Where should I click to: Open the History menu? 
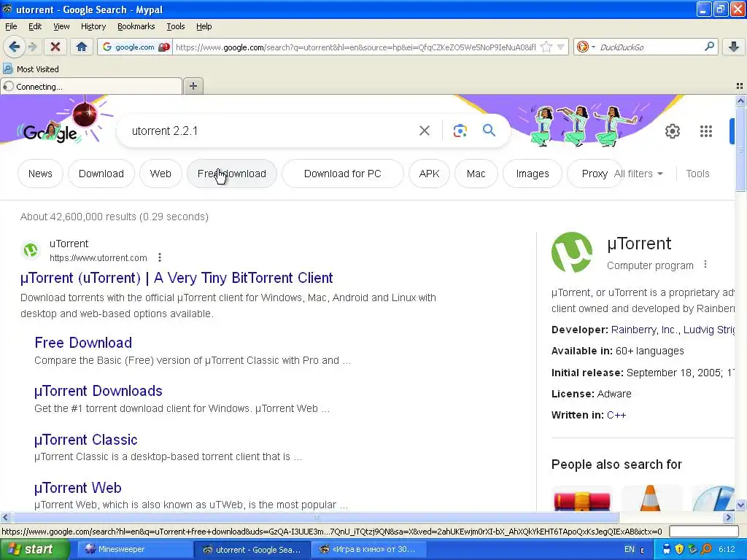93,26
